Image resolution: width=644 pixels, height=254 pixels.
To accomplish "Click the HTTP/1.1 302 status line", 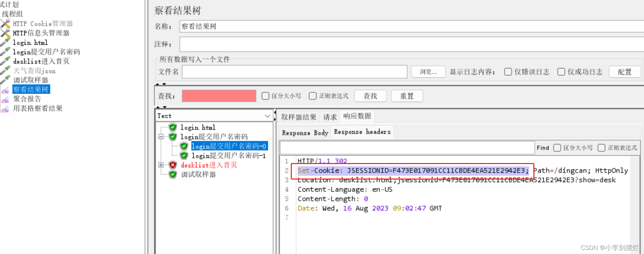I will tap(322, 161).
